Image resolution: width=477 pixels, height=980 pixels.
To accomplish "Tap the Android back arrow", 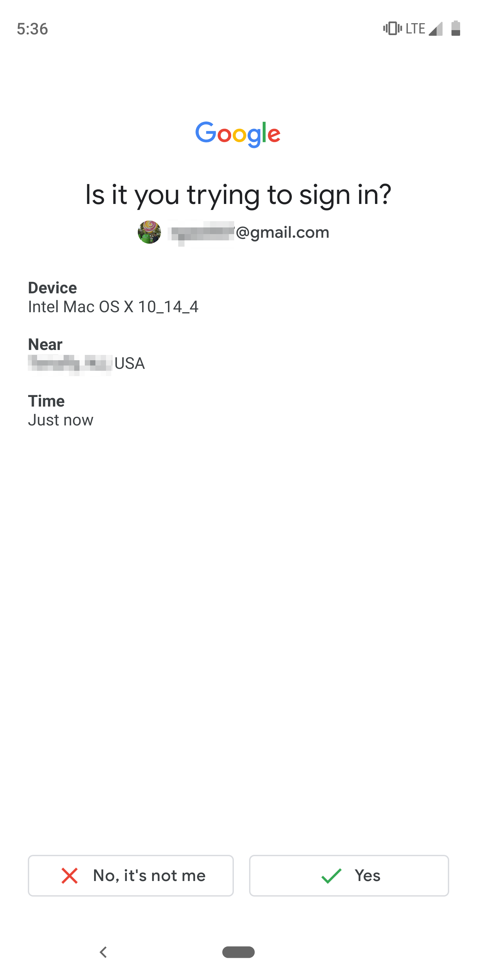I will tap(103, 952).
